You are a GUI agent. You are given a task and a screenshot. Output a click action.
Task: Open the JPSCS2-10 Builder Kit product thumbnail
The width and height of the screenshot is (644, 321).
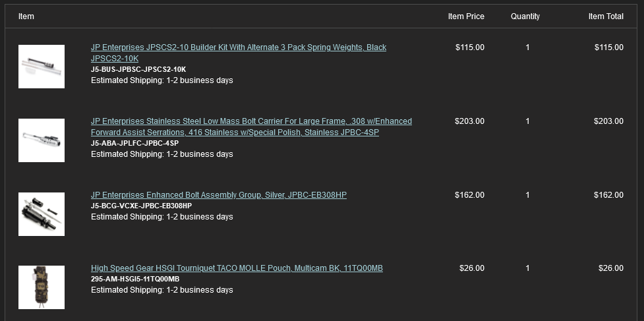pos(42,67)
